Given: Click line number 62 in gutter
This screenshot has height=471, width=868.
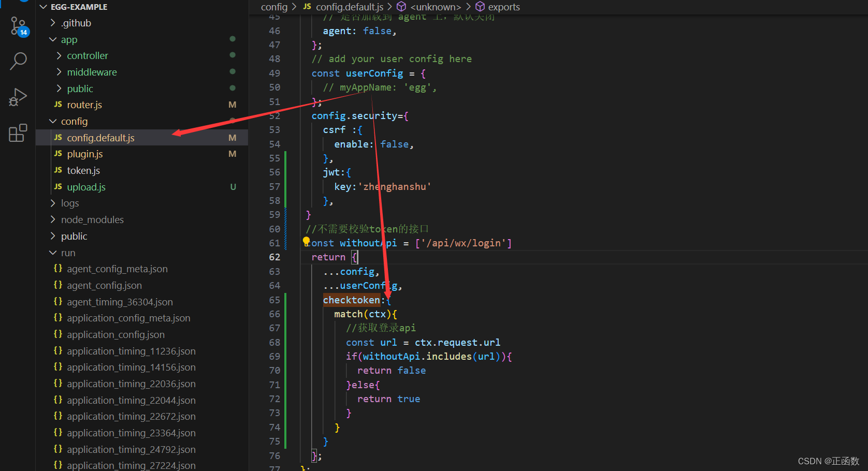Looking at the screenshot, I should [x=274, y=257].
